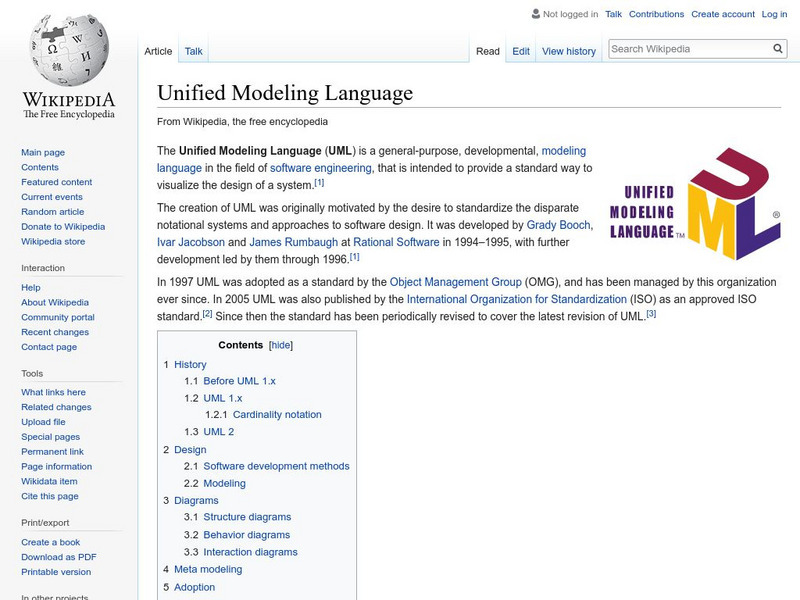This screenshot has height=600, width=800.
Task: Open the Help link
Action: [31, 288]
